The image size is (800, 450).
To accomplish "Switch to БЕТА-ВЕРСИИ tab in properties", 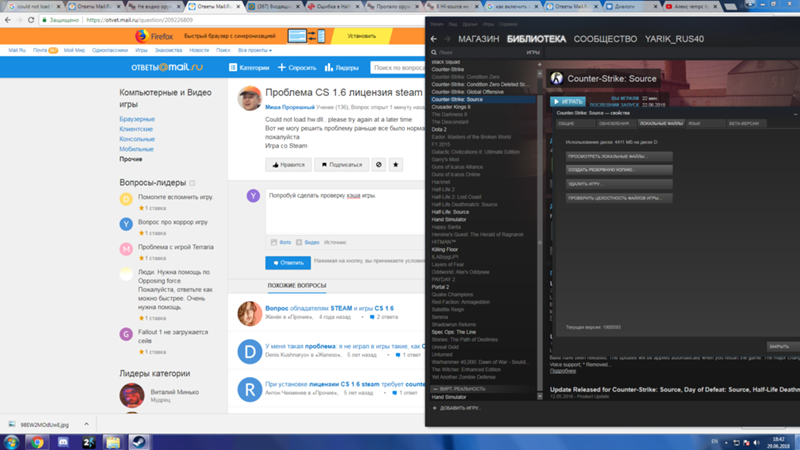I will pyautogui.click(x=745, y=123).
